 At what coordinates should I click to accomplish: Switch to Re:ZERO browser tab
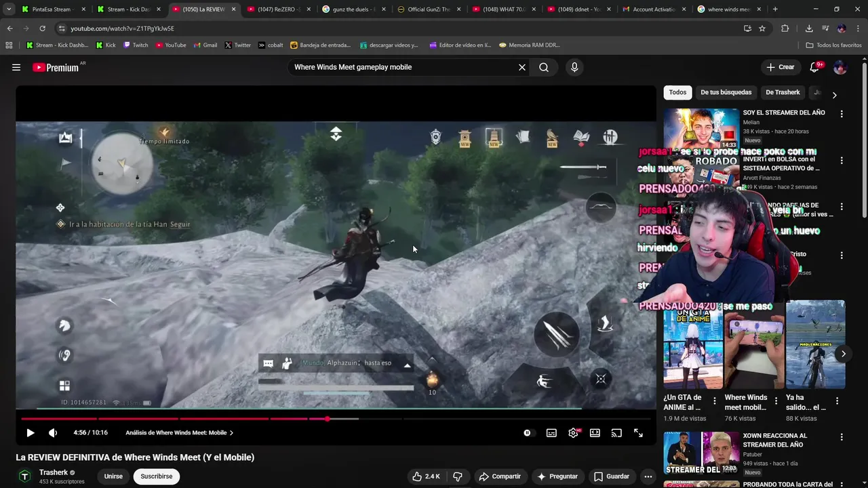tap(279, 9)
